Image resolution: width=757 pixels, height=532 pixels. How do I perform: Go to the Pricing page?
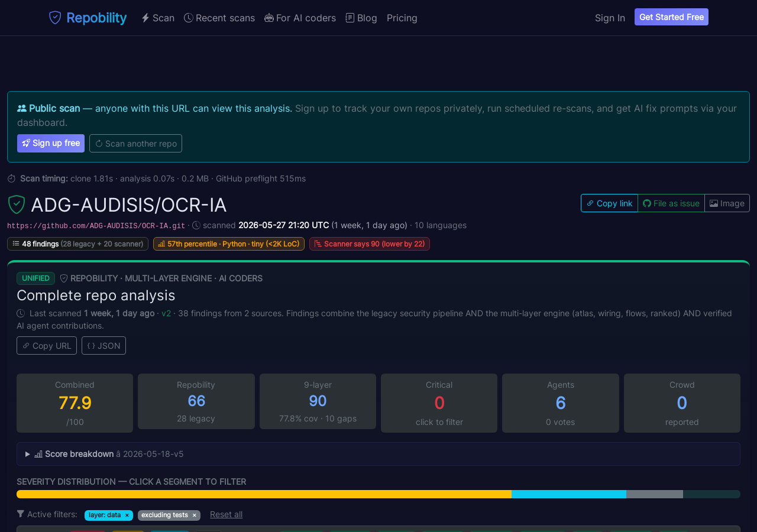(402, 18)
